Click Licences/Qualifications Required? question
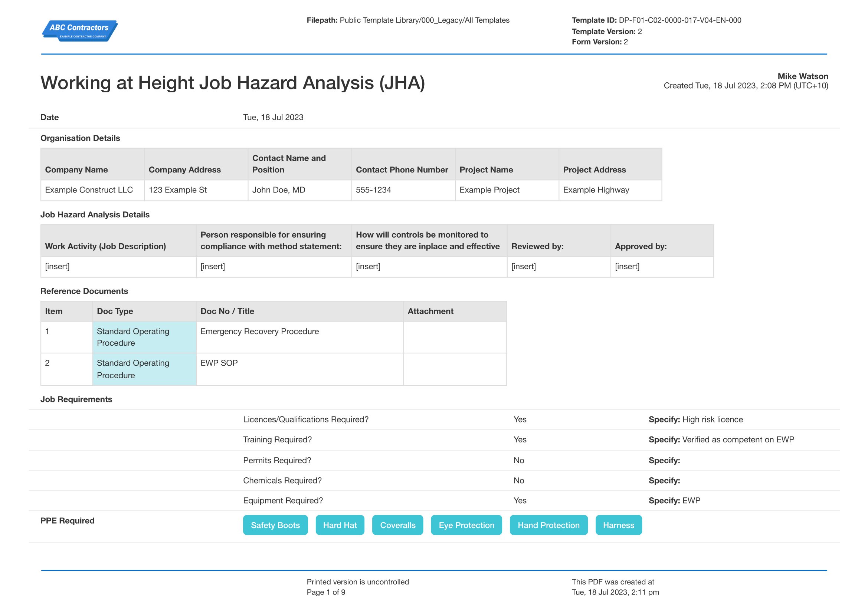This screenshot has height=613, width=868. click(305, 419)
